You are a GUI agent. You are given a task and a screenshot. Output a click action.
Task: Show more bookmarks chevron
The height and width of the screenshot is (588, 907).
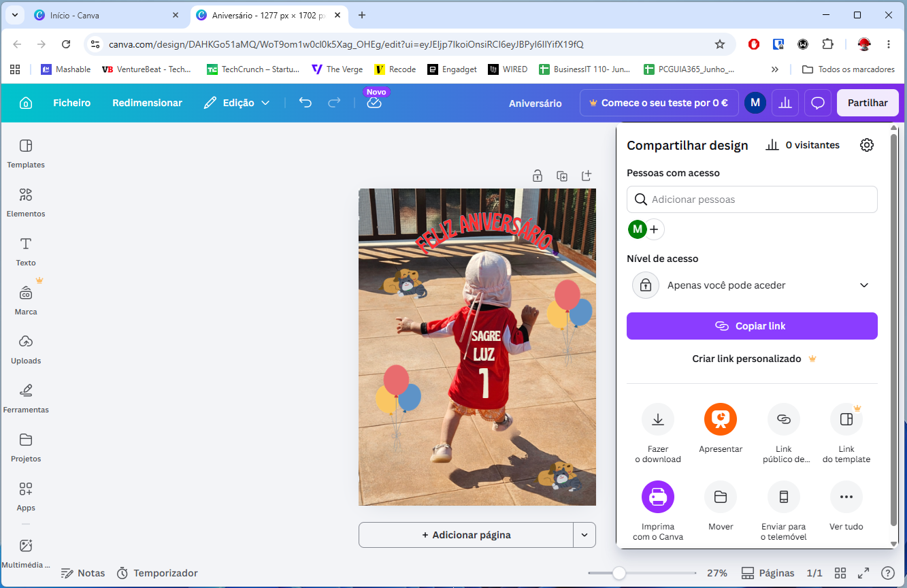point(774,69)
